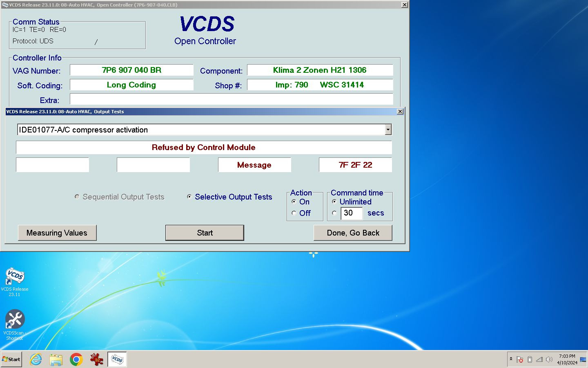Click the show desktop icon beside clock
This screenshot has height=368, width=588.
[583, 359]
